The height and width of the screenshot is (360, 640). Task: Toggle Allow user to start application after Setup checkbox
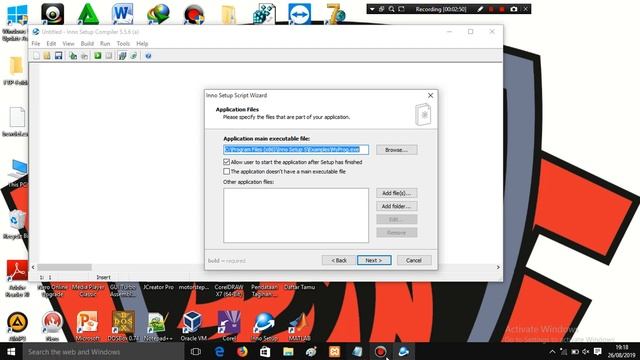coord(227,162)
